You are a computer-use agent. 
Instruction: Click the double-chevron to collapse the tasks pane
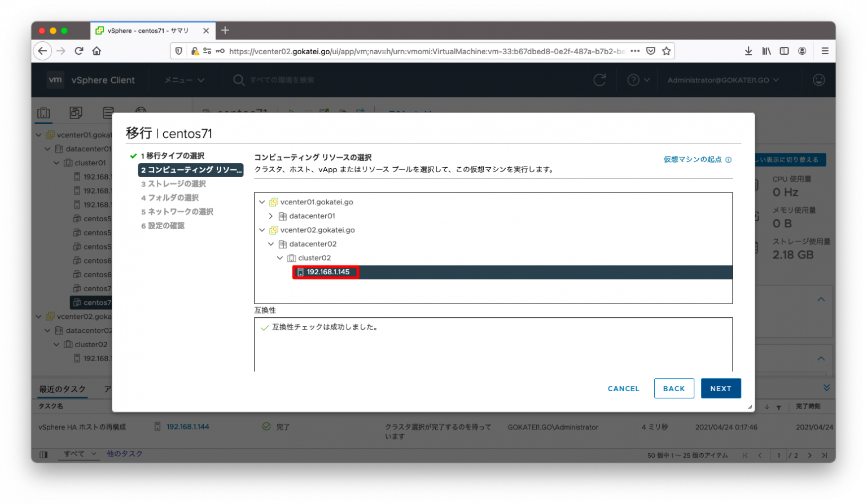pos(826,387)
